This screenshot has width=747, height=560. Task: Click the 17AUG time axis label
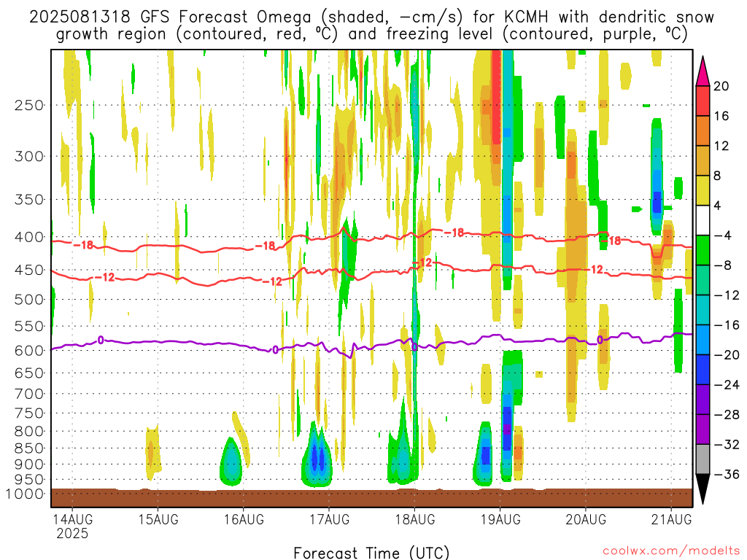click(329, 519)
